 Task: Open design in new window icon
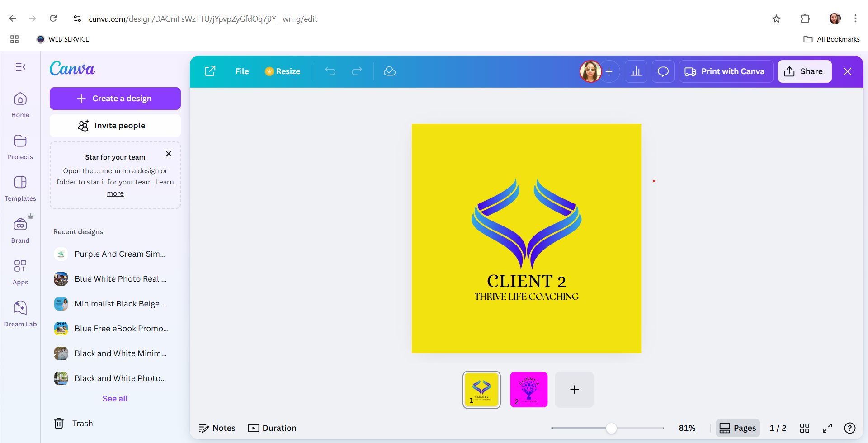(210, 71)
